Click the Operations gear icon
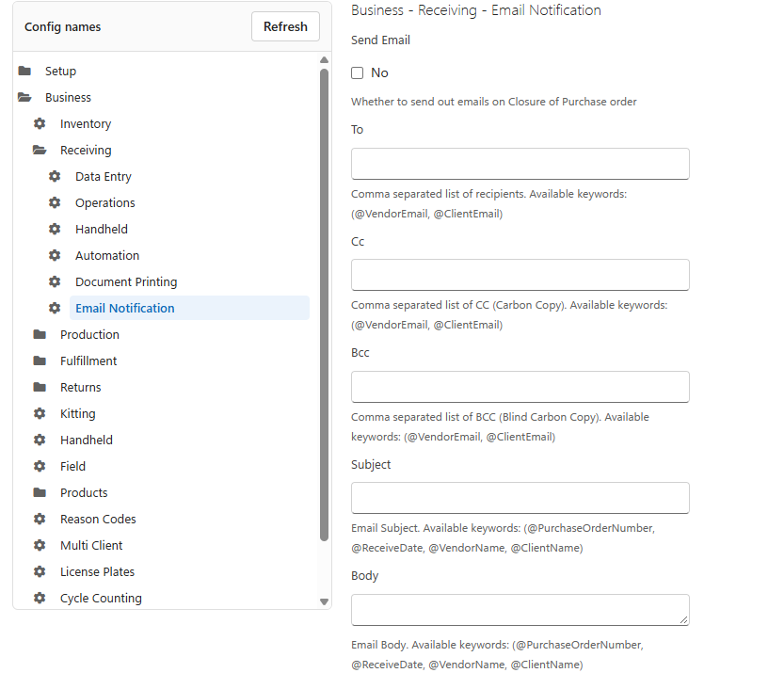This screenshot has width=784, height=673. [55, 202]
